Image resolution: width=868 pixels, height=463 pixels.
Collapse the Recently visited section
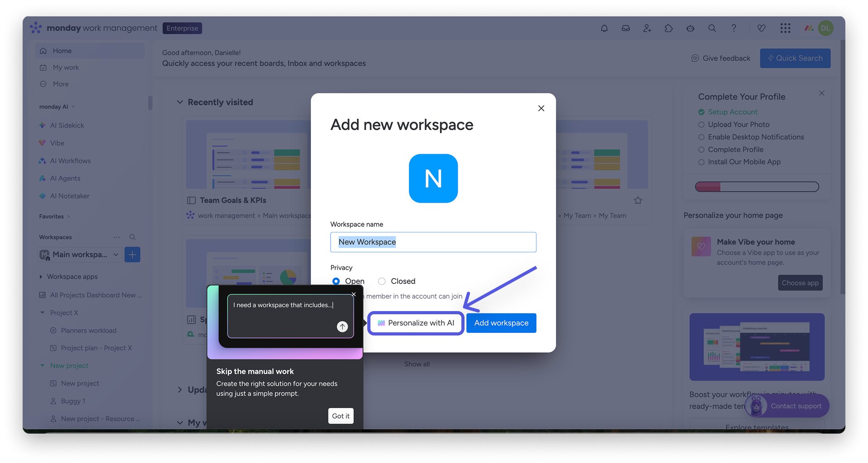click(180, 102)
